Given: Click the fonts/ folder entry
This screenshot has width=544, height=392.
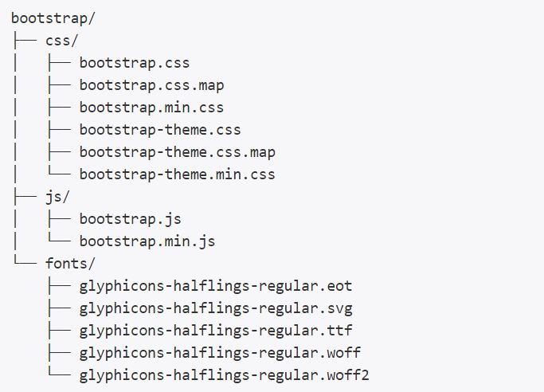Looking at the screenshot, I should click(70, 263).
